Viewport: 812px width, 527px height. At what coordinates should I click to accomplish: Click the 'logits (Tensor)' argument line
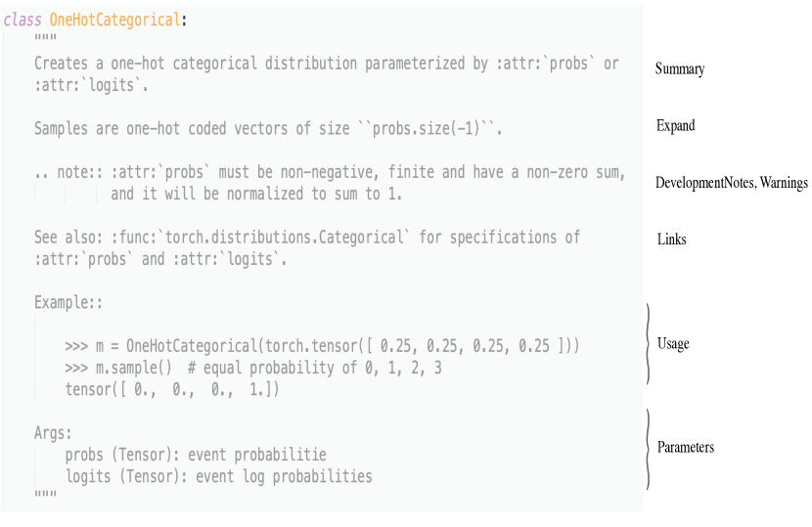coord(218,477)
